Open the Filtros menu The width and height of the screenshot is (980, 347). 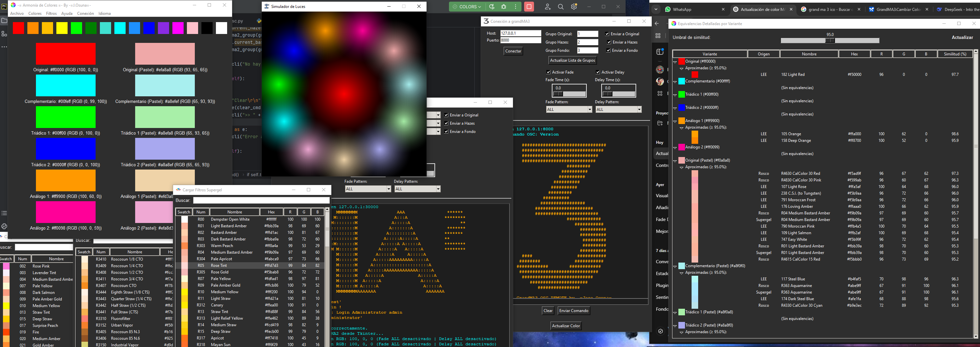click(51, 13)
